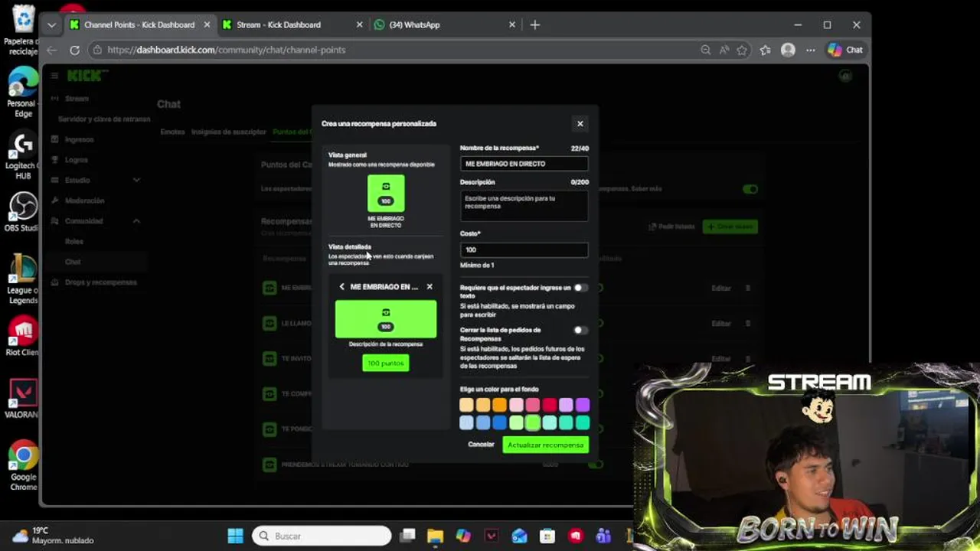Image resolution: width=980 pixels, height=551 pixels.
Task: Open Logros in the Kick sidebar
Action: tap(77, 160)
